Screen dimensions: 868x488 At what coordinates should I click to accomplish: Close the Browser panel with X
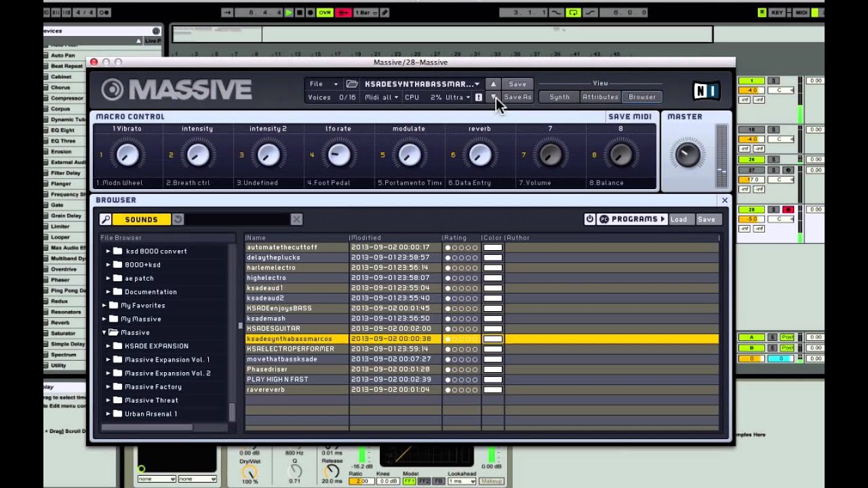pyautogui.click(x=724, y=200)
